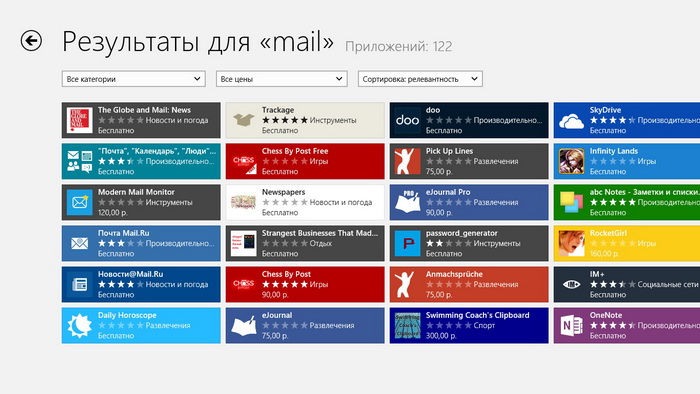
Task: Click '120,00 р.' price of Modern Mail Monitor
Action: tap(112, 213)
